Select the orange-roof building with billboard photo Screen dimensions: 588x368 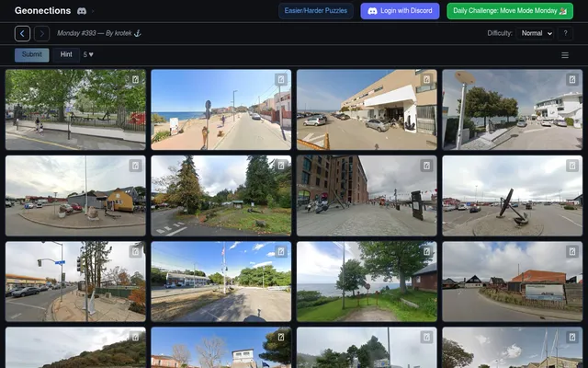(513, 282)
